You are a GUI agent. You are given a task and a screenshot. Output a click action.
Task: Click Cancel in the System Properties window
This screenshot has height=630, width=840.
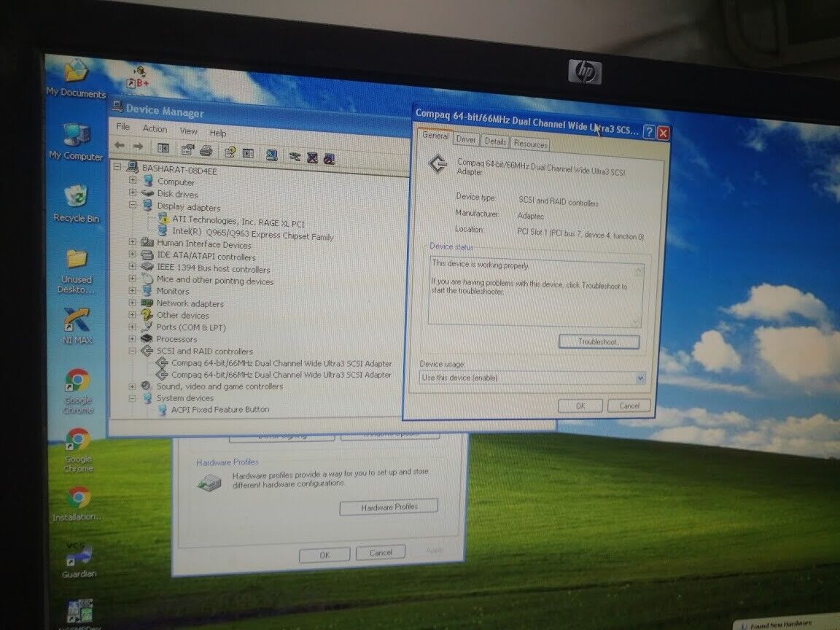tap(381, 552)
